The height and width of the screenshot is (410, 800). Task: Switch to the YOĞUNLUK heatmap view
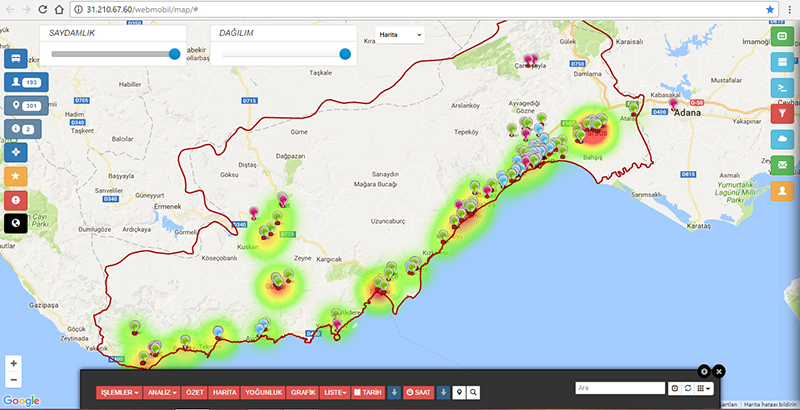pyautogui.click(x=263, y=392)
